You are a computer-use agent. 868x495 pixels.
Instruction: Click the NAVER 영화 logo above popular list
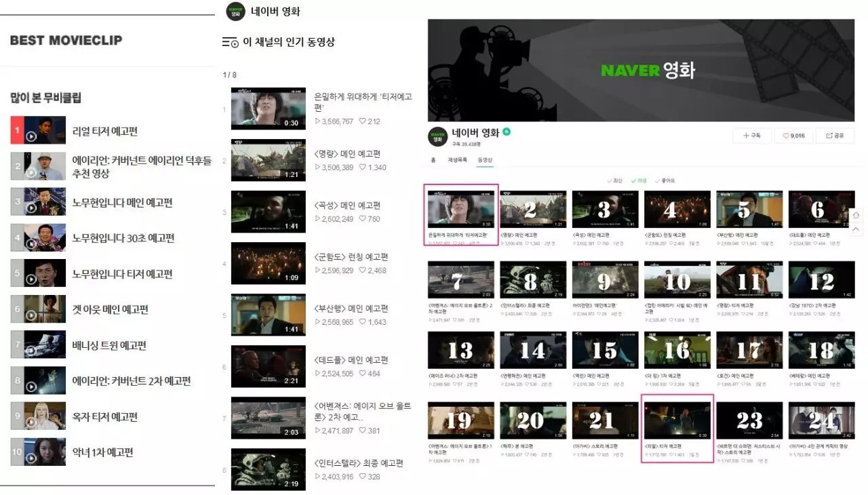[235, 12]
